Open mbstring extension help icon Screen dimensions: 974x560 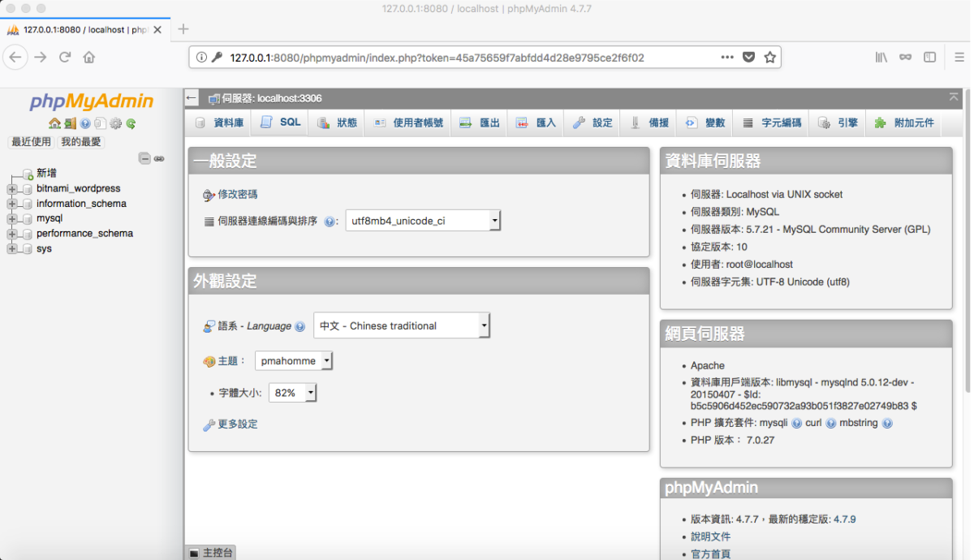click(887, 423)
